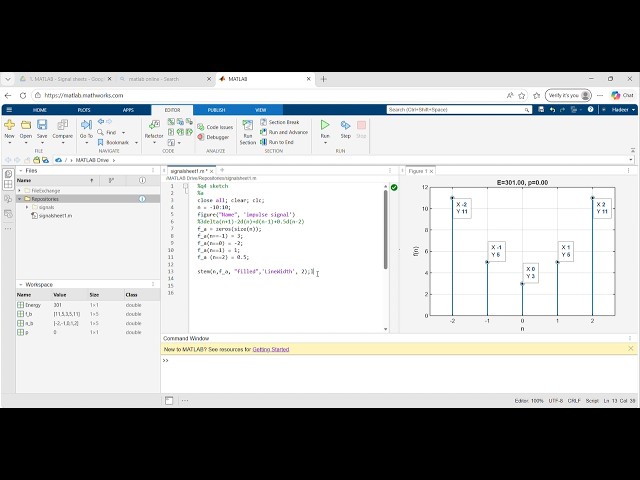Click the cloud MATLAB Drive path icon
This screenshot has height=480, width=640.
58,160
